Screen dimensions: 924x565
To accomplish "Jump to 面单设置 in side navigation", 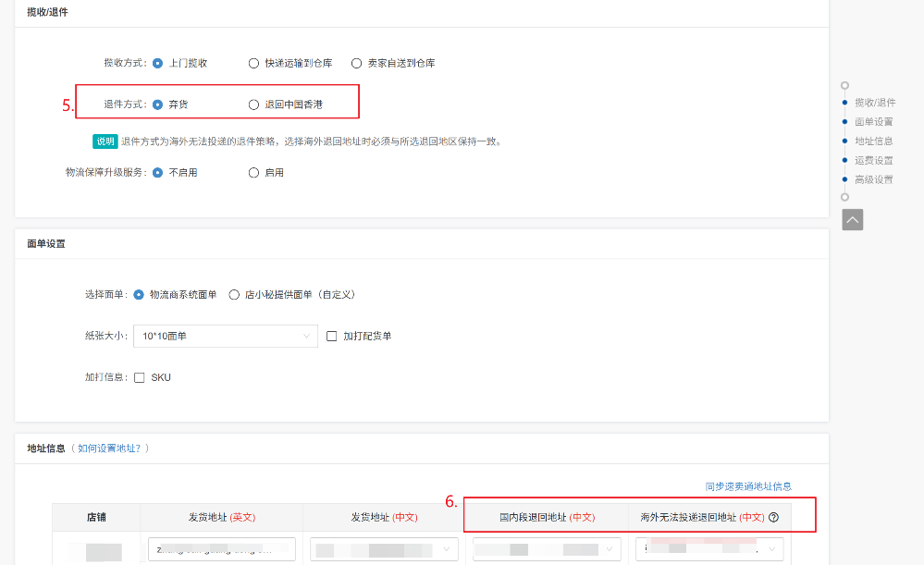I will [x=874, y=122].
